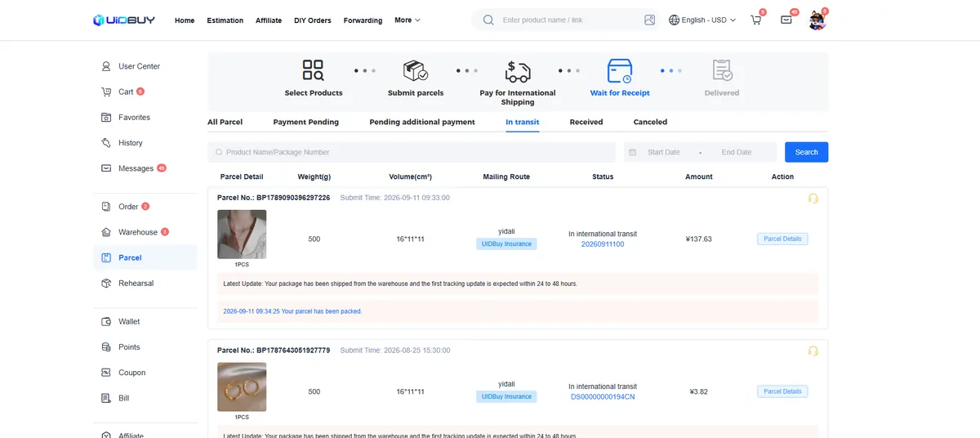The image size is (980, 438).
Task: Click the Order sidebar icon
Action: [x=106, y=207]
